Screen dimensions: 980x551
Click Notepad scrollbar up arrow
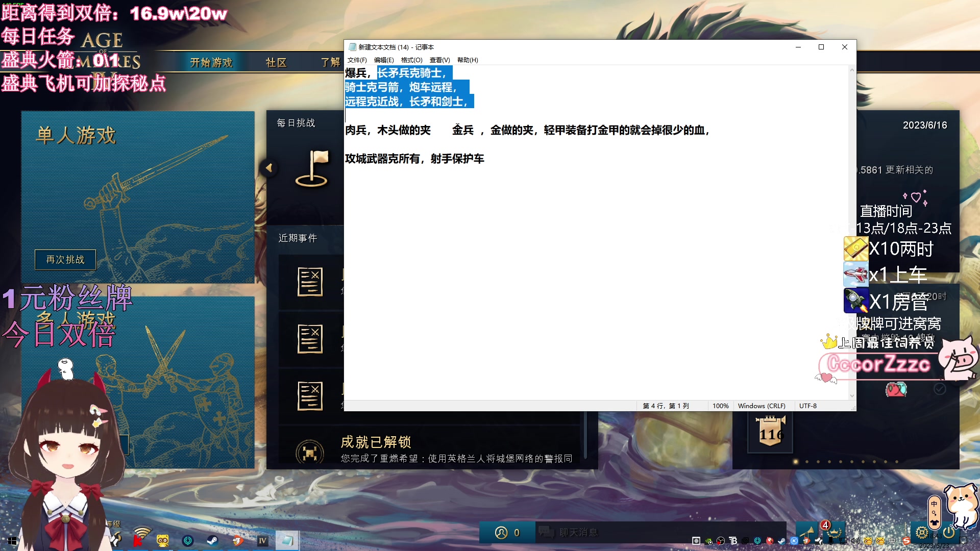[852, 70]
